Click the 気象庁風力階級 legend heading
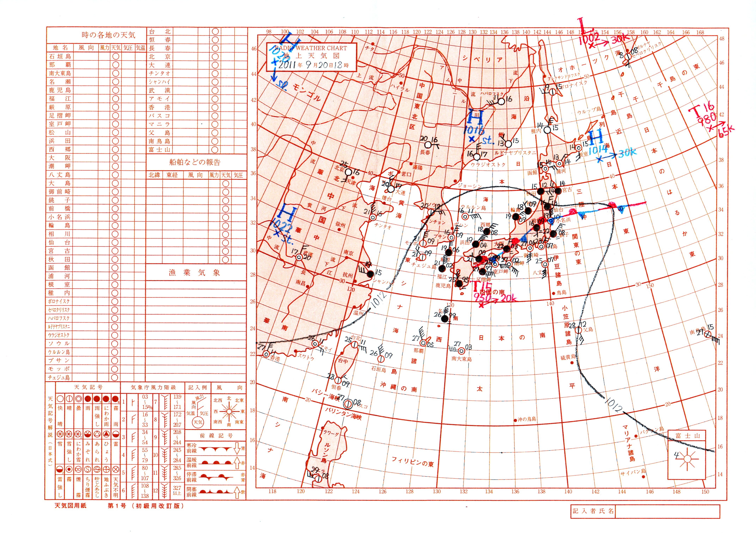Viewport: 756px width, 533px height. (x=153, y=387)
